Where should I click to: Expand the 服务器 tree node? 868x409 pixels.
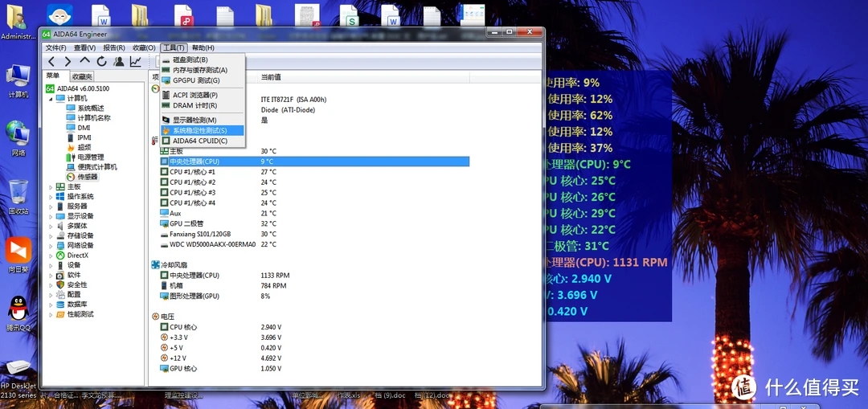(51, 207)
